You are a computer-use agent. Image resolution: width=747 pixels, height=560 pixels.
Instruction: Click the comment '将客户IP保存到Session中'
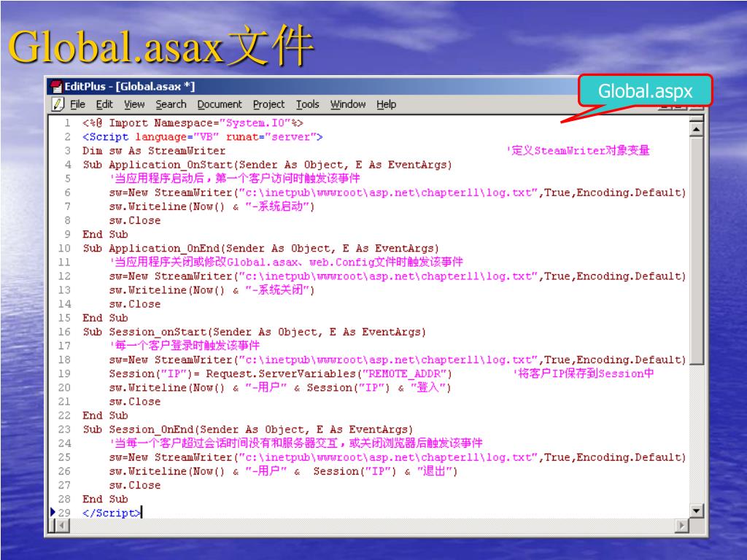click(x=584, y=373)
